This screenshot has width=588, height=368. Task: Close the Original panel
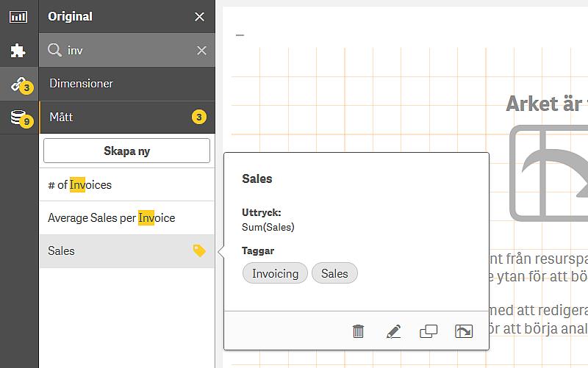199,16
